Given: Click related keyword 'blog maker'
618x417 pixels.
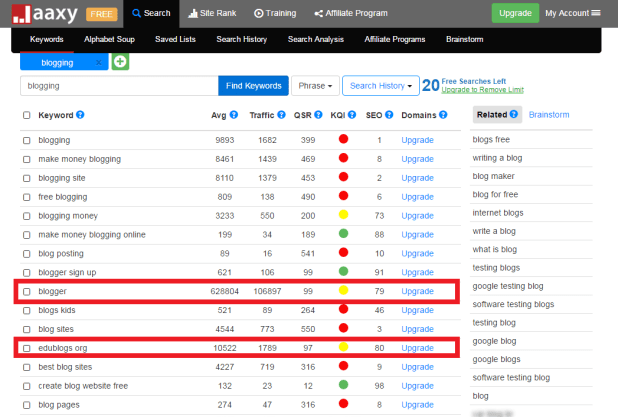Looking at the screenshot, I should pyautogui.click(x=493, y=176).
